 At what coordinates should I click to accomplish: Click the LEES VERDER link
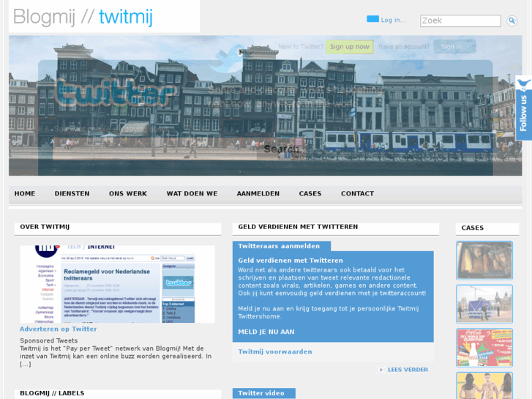click(x=408, y=370)
